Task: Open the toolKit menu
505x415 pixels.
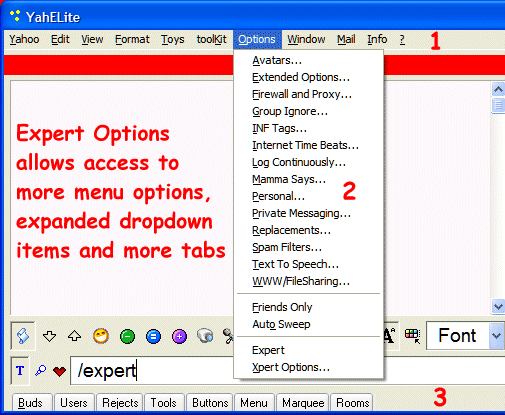Action: point(211,39)
